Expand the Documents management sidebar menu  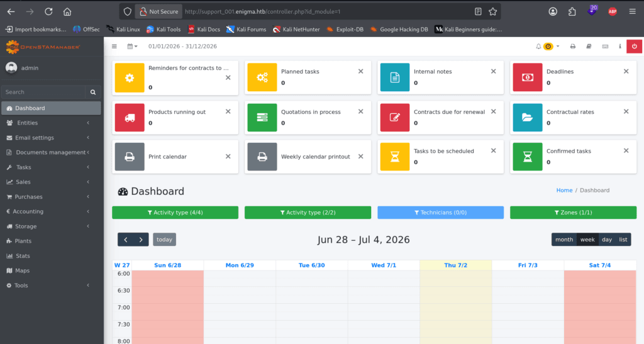pos(51,152)
